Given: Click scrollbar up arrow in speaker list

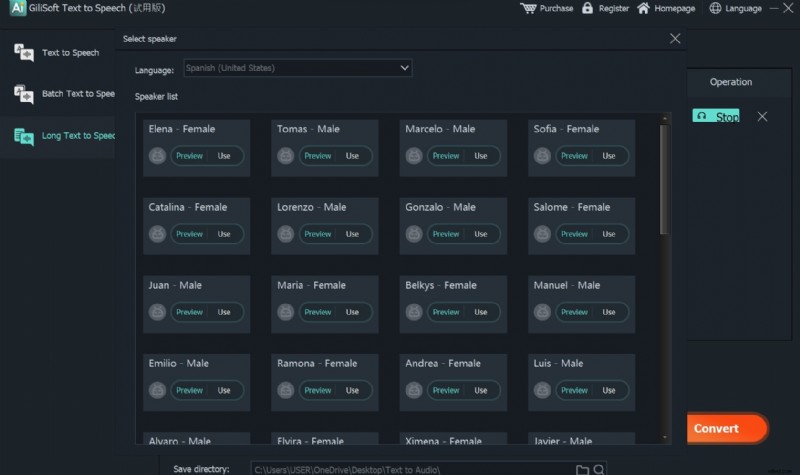Looking at the screenshot, I should [664, 118].
